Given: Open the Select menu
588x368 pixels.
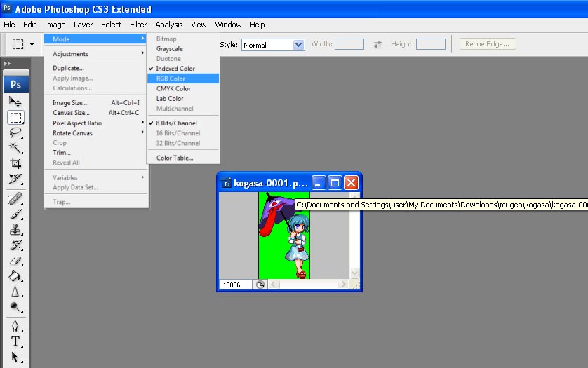Looking at the screenshot, I should [112, 25].
